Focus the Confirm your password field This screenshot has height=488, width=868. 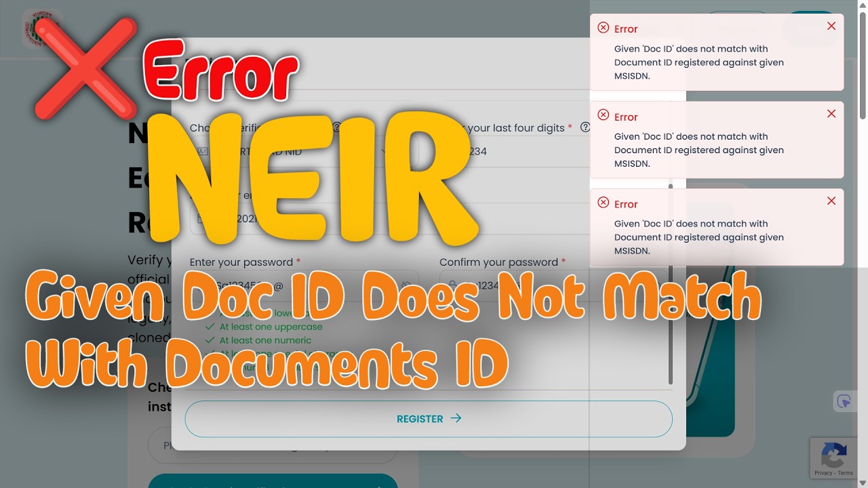(553, 285)
